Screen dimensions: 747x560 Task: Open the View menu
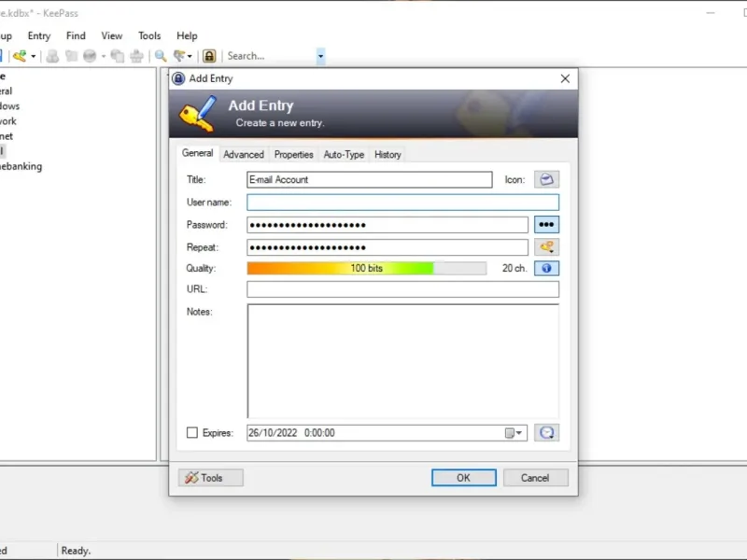click(x=111, y=35)
